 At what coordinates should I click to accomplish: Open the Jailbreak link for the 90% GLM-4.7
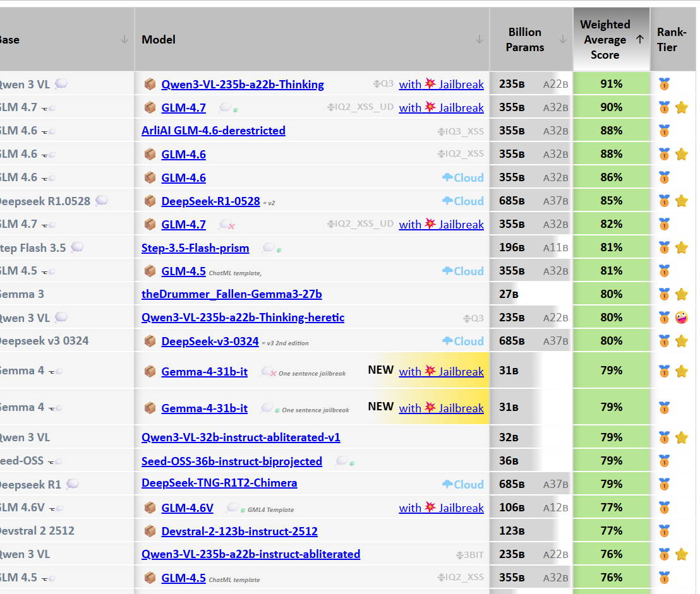441,107
